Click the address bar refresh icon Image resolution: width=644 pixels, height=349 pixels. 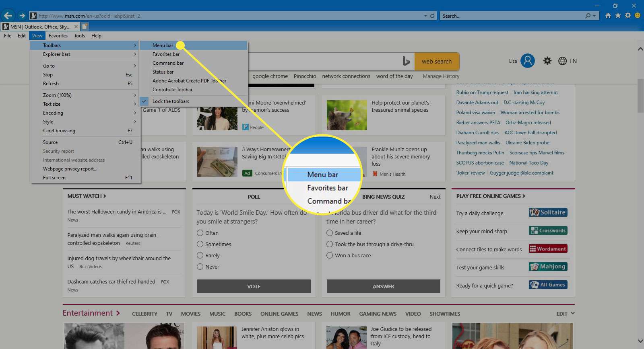(432, 16)
